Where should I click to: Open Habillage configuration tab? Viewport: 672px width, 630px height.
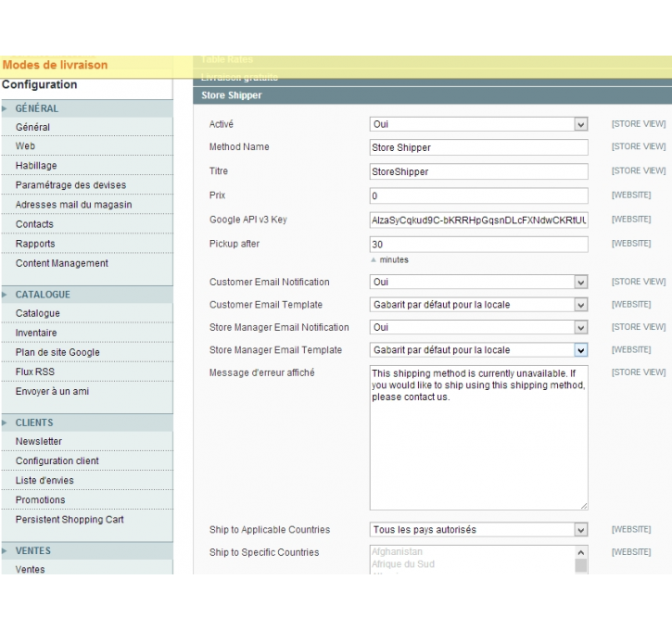[87, 165]
